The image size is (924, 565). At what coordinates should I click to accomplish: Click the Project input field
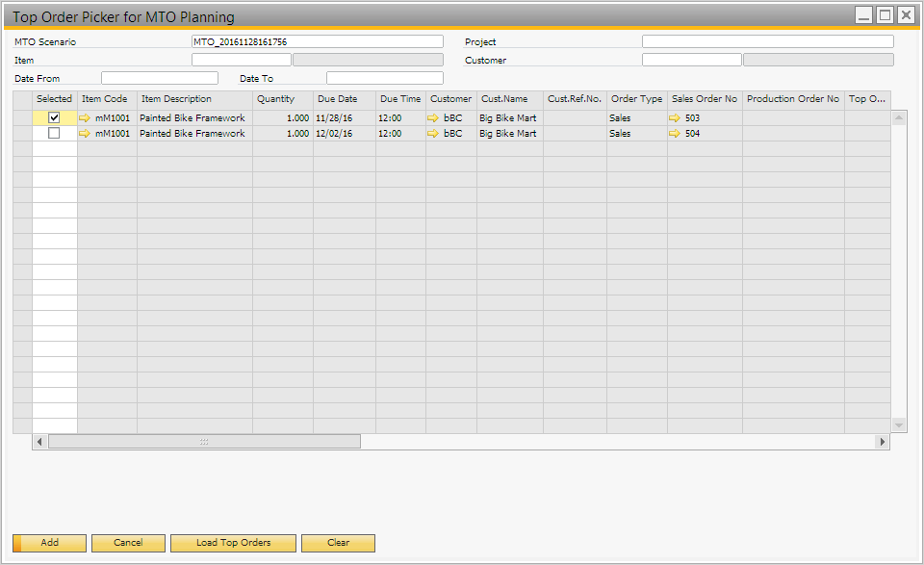click(767, 41)
